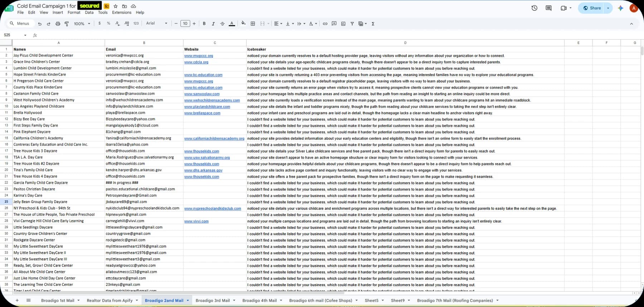This screenshot has width=644, height=307.
Task: Open the Extensions menu
Action: click(122, 13)
